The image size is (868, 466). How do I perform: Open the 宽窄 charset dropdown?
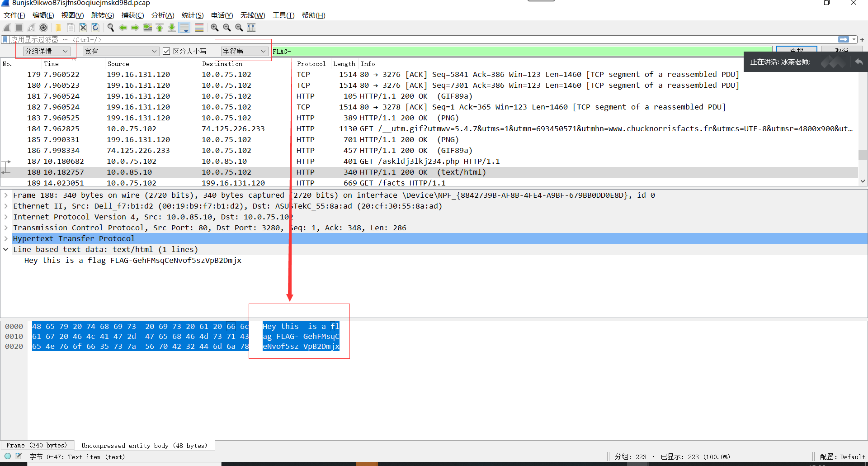[x=120, y=51]
